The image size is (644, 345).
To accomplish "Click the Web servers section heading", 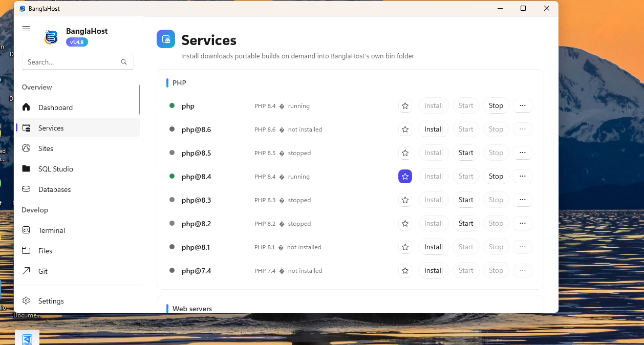I will (192, 309).
